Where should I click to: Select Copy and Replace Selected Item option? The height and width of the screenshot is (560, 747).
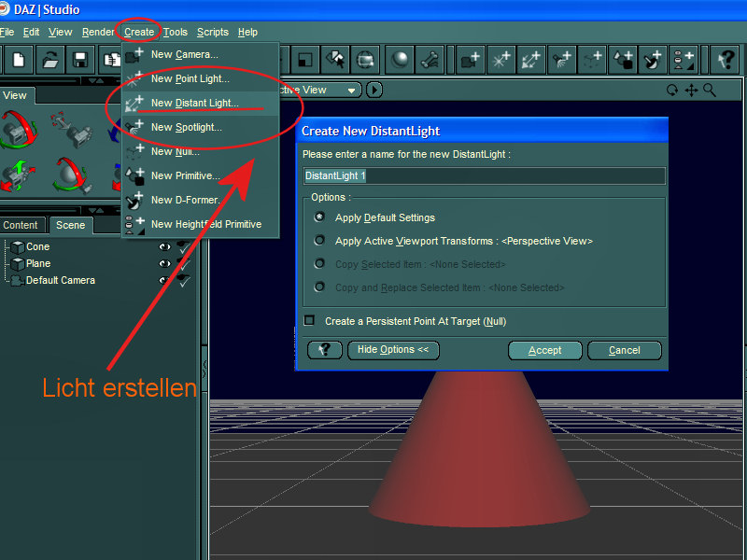pos(319,287)
